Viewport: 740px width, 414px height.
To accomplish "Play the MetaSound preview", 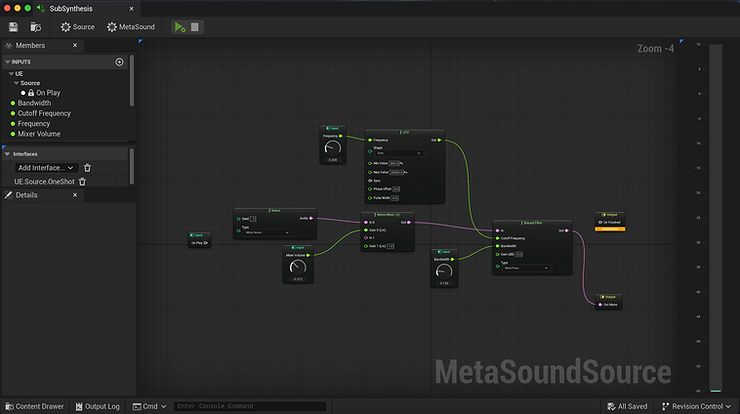I will click(x=180, y=27).
